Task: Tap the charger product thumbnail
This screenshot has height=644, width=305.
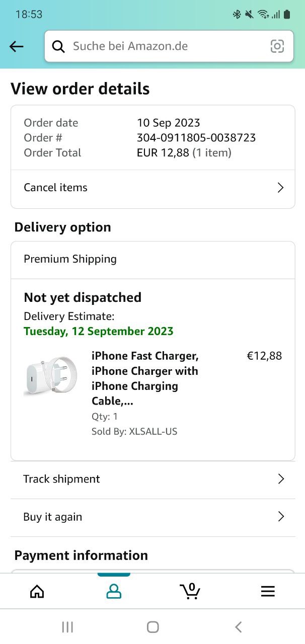Action: pyautogui.click(x=50, y=376)
